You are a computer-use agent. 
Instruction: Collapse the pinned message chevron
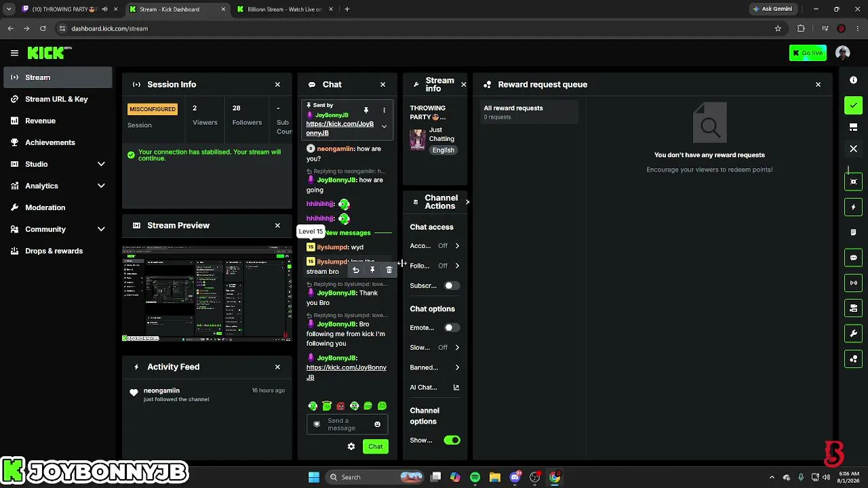tap(384, 126)
